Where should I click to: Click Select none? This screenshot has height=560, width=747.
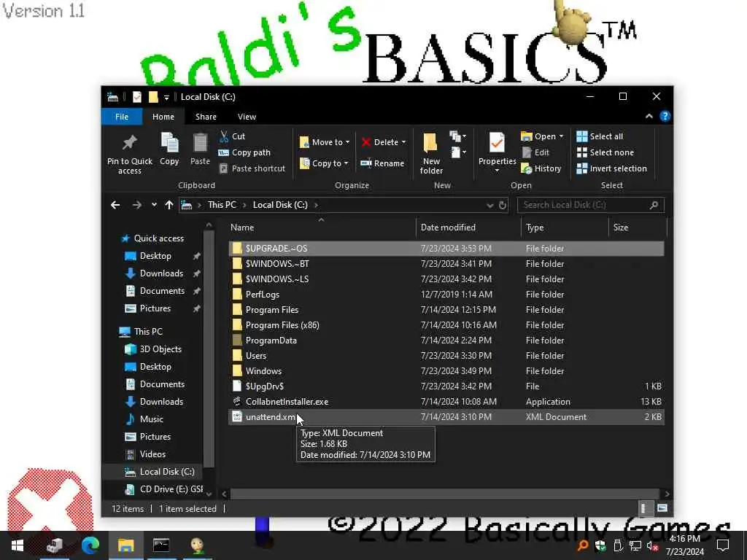605,152
